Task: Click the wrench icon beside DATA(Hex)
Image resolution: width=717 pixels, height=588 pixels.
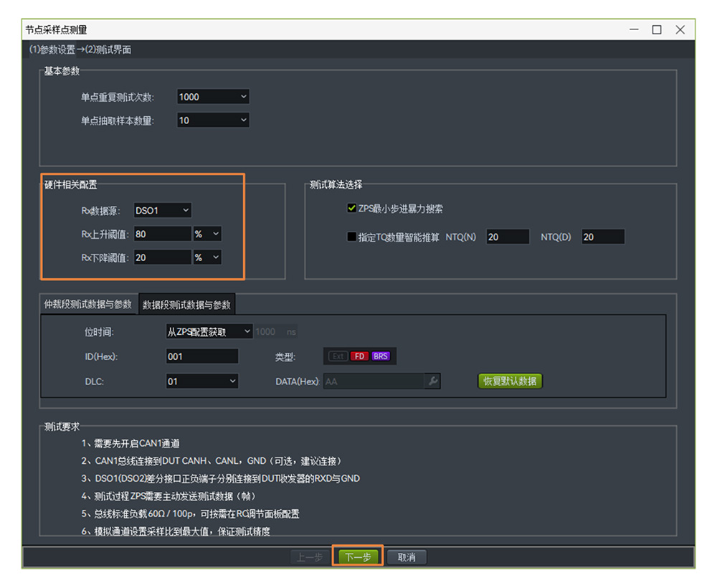Action: (x=432, y=381)
